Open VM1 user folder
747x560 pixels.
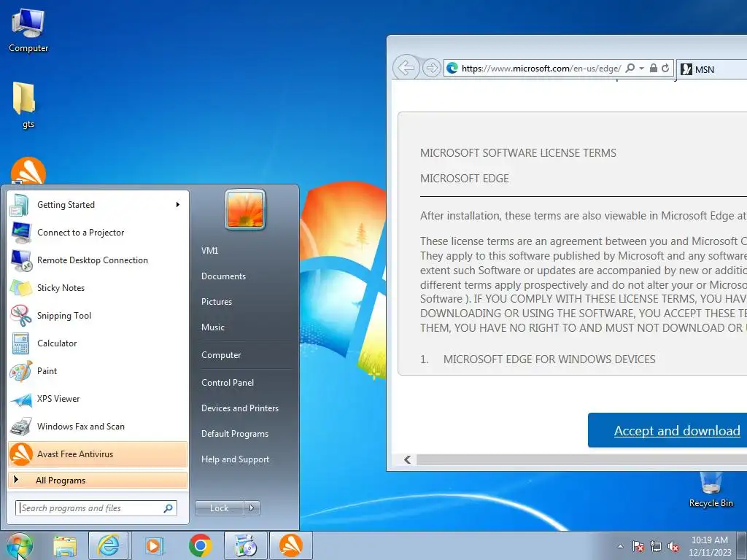[209, 251]
